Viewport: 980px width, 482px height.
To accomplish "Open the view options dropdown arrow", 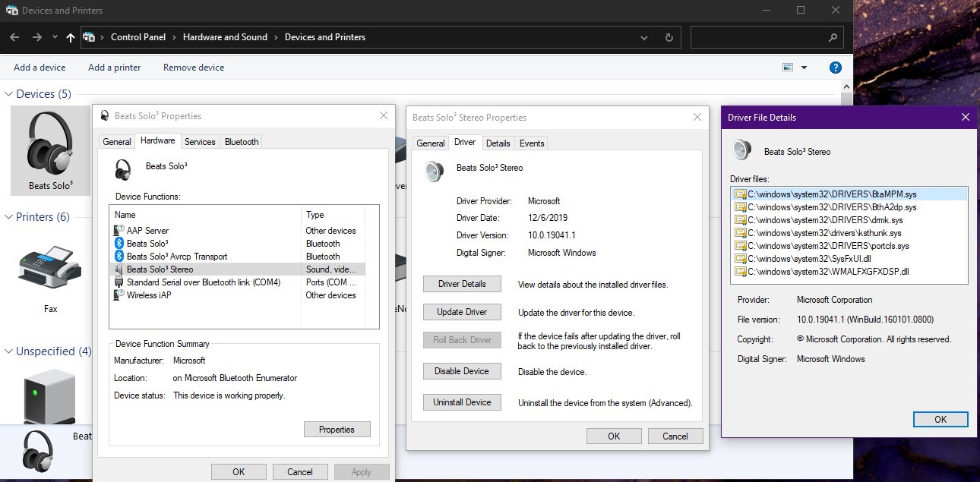I will pyautogui.click(x=805, y=68).
